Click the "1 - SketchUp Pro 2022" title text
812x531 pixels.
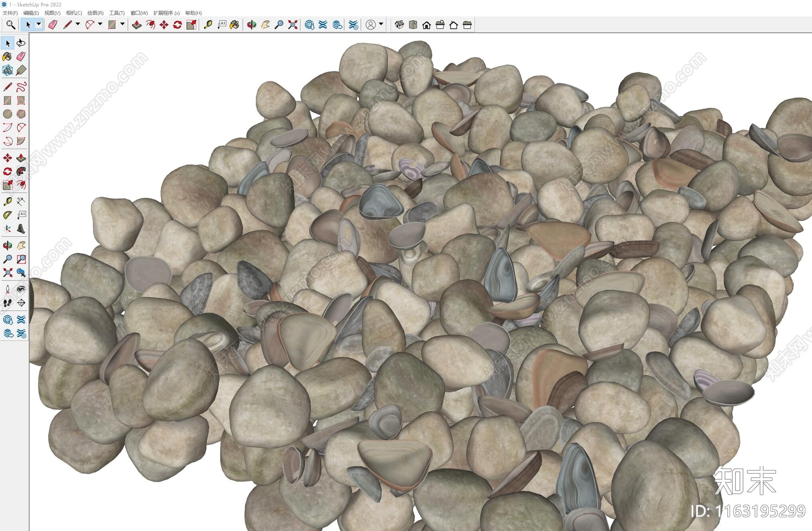pyautogui.click(x=35, y=5)
